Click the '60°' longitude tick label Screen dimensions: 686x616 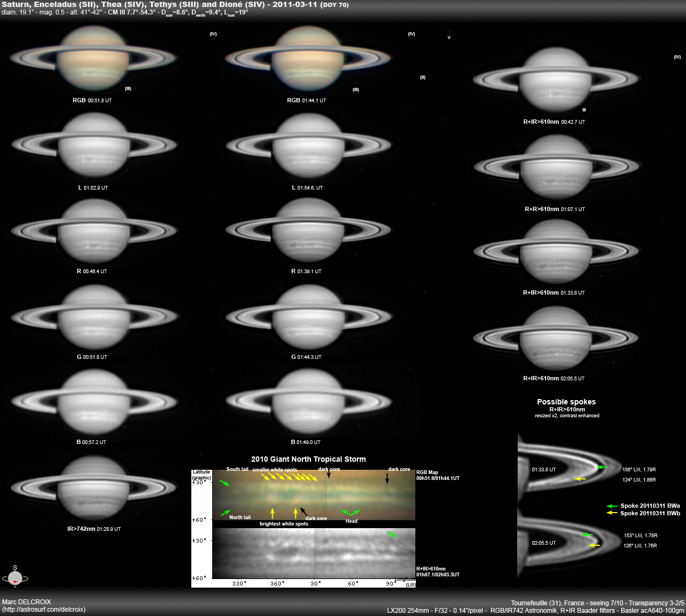(353, 584)
